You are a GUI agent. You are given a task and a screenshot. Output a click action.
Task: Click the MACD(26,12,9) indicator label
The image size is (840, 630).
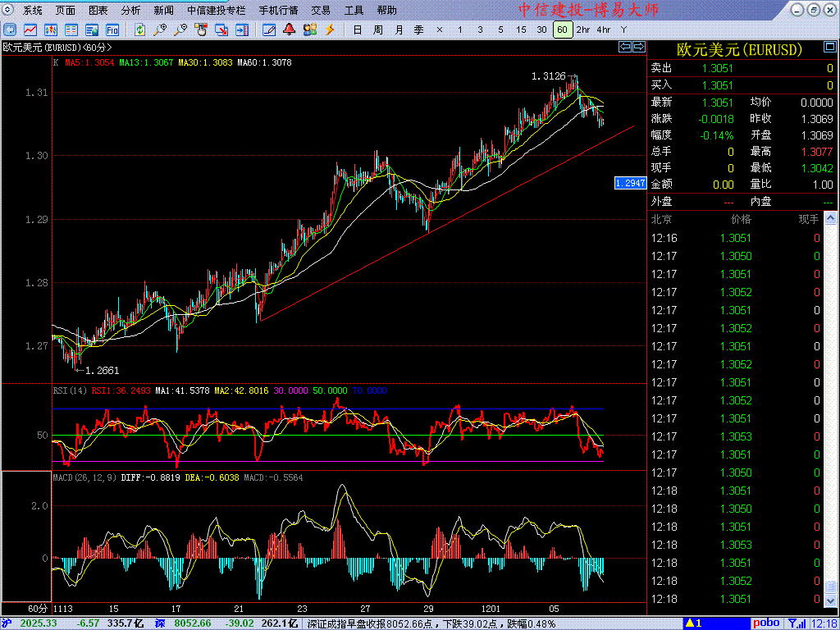coord(85,477)
